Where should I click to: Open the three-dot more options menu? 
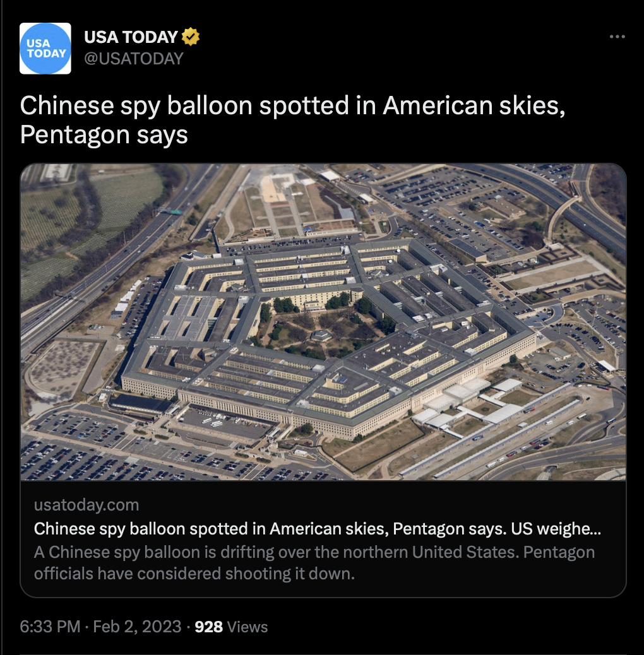click(x=617, y=37)
